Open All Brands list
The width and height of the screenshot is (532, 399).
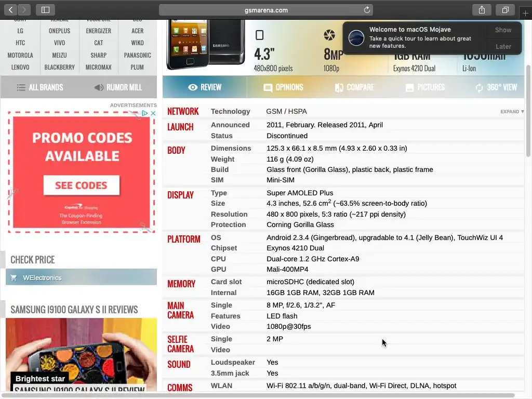click(x=39, y=87)
